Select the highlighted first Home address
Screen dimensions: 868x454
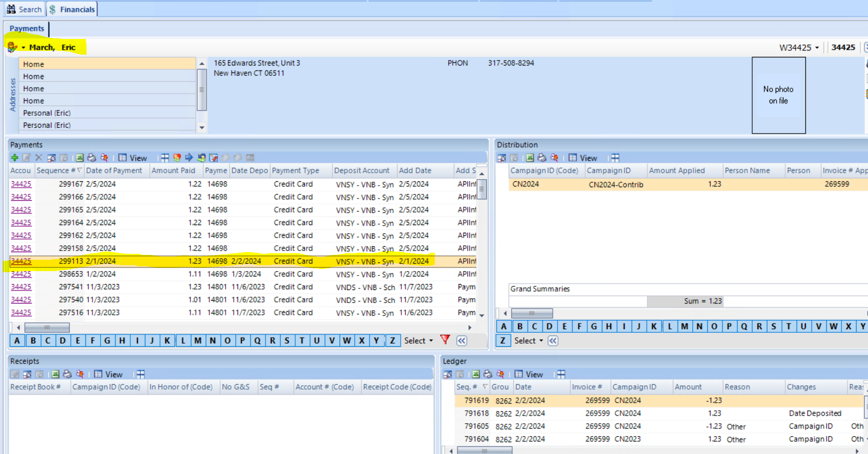click(108, 64)
